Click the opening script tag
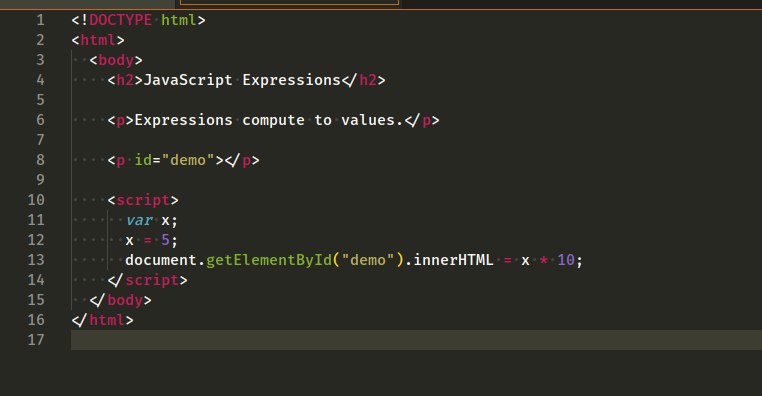Viewport: 762px width, 396px height. [x=143, y=200]
